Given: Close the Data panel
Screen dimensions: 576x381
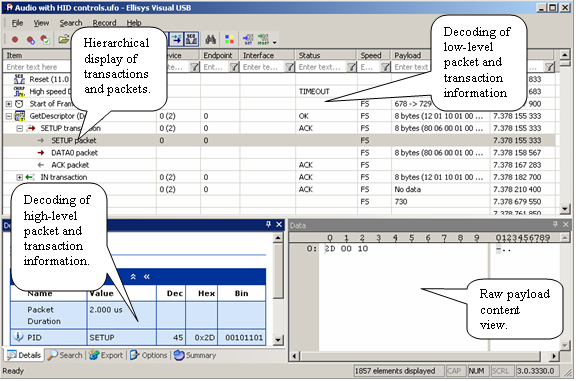Looking at the screenshot, I should tap(566, 224).
